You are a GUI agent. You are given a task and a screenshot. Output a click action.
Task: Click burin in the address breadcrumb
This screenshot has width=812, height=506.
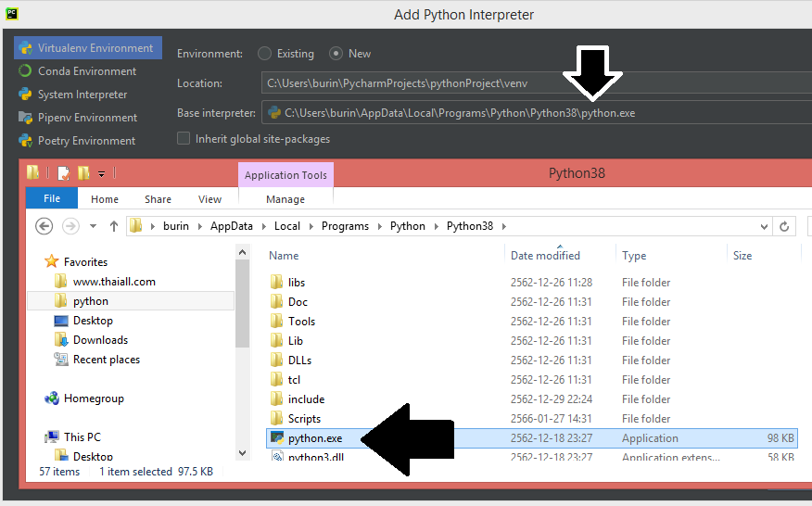[176, 226]
